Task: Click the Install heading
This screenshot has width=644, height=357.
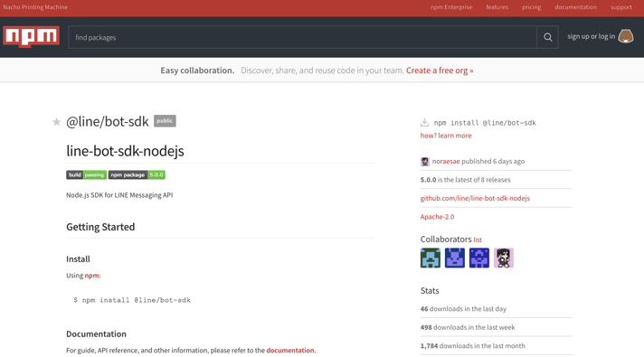Action: coord(78,258)
